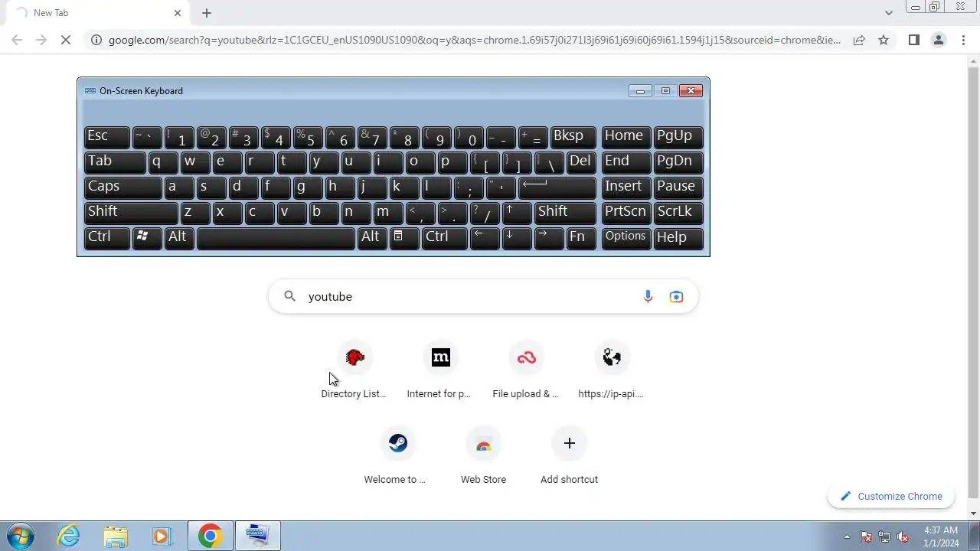980x551 pixels.
Task: Open the Windows Start menu
Action: click(20, 536)
